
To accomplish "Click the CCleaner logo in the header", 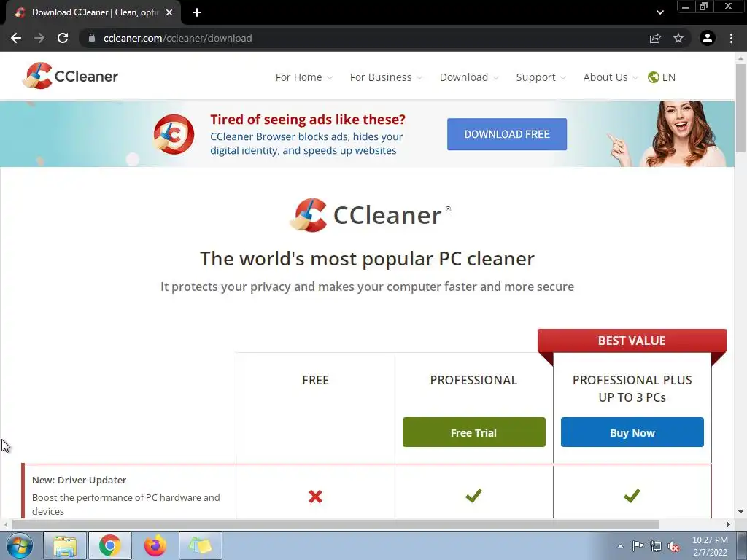I will [x=70, y=76].
